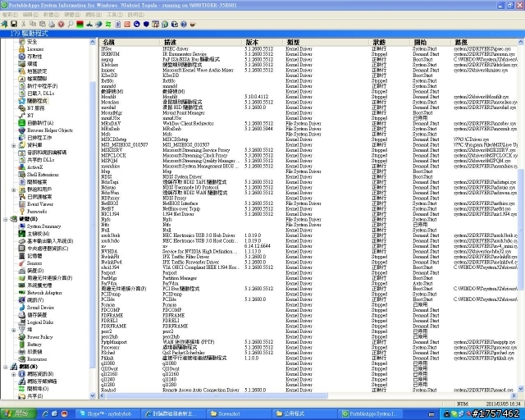Viewport: 525px width, 420px height.
Task: Click the green arrows refresh toolbar icon
Action: click(x=108, y=24)
